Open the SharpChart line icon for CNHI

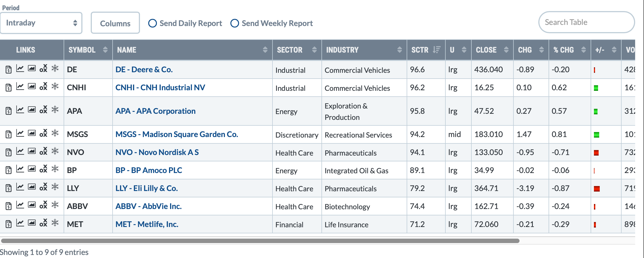[x=20, y=86]
